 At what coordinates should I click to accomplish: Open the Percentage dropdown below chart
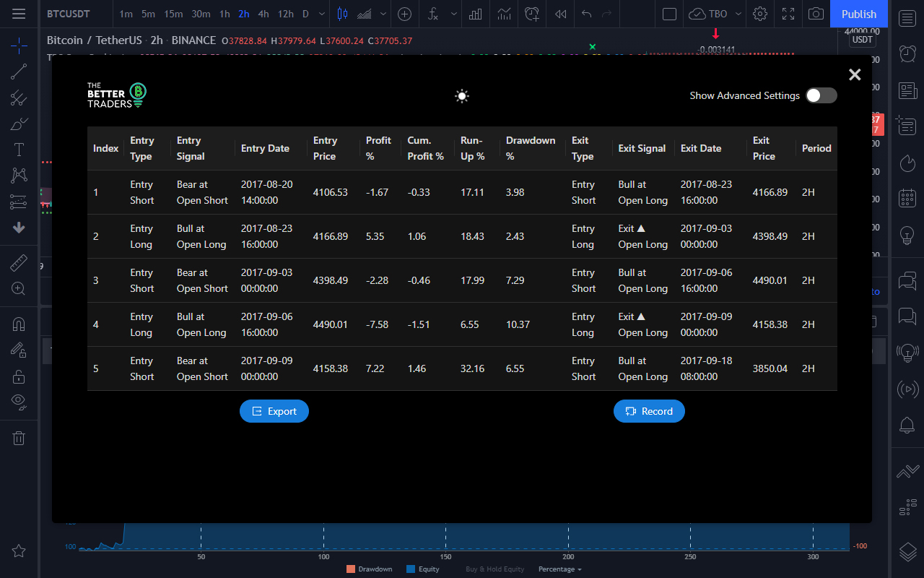click(559, 569)
